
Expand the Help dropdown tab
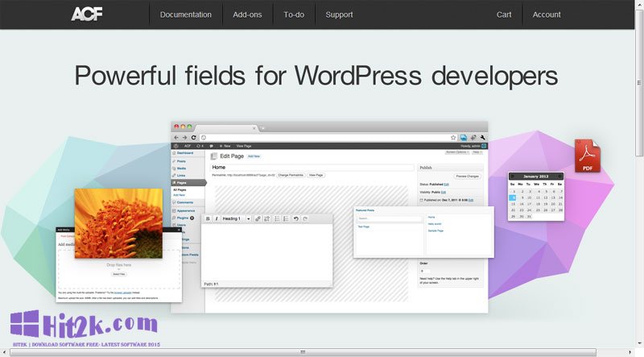pos(477,152)
